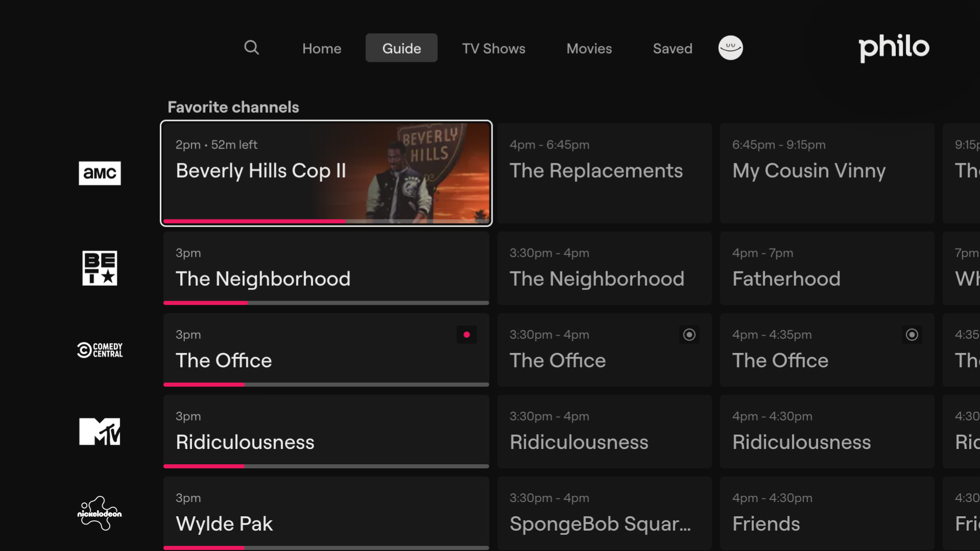Image resolution: width=980 pixels, height=551 pixels.
Task: Open My Cousin Vinny listing
Action: click(827, 173)
